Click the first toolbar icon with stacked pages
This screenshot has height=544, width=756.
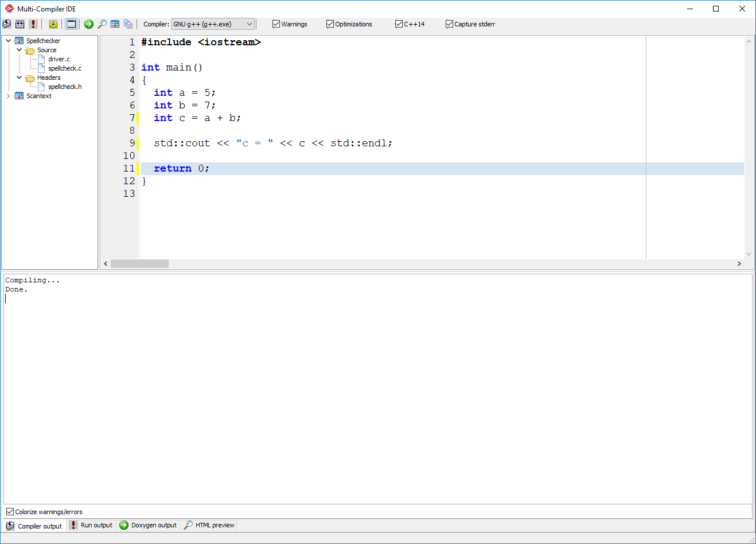coord(7,24)
